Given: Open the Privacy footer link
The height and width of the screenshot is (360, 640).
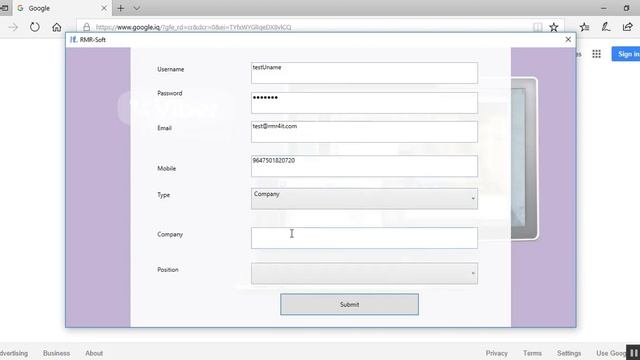Looking at the screenshot, I should (x=496, y=353).
